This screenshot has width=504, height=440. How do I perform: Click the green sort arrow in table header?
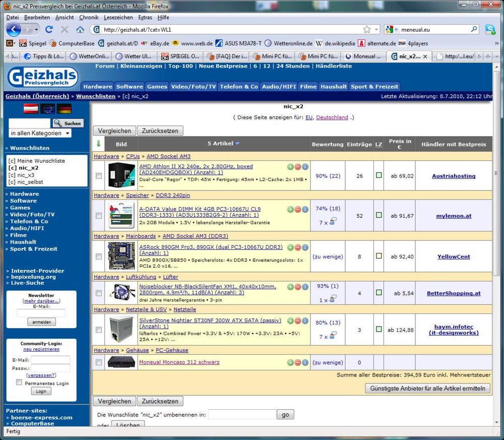click(x=98, y=144)
